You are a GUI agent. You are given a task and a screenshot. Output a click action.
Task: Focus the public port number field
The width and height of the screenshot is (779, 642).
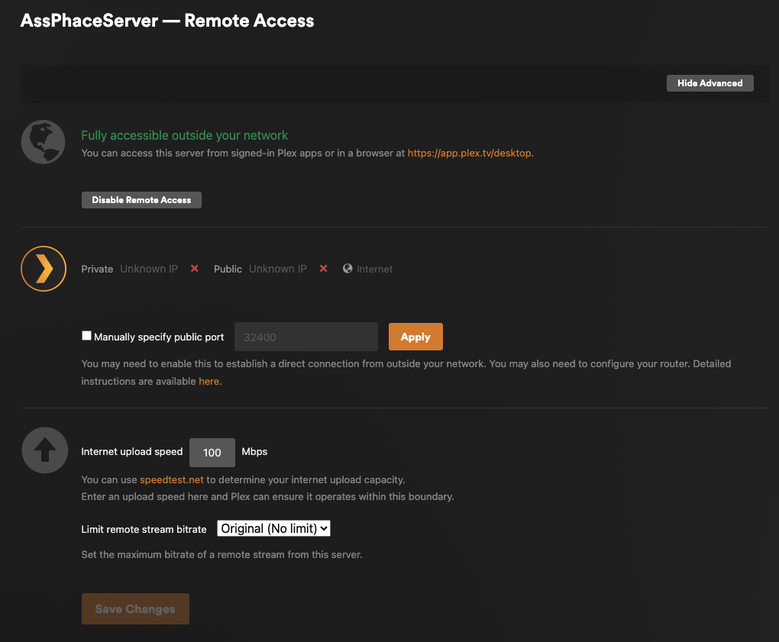305,337
